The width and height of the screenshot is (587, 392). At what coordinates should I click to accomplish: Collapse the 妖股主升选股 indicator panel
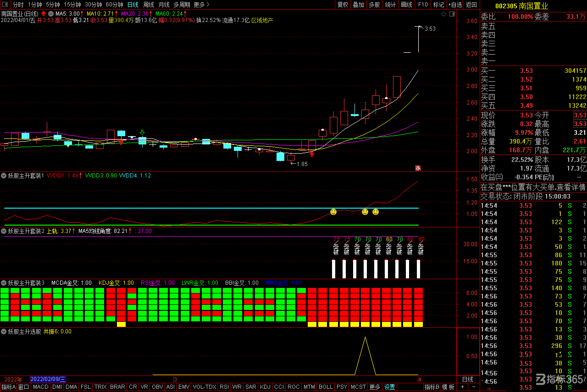click(x=4, y=331)
